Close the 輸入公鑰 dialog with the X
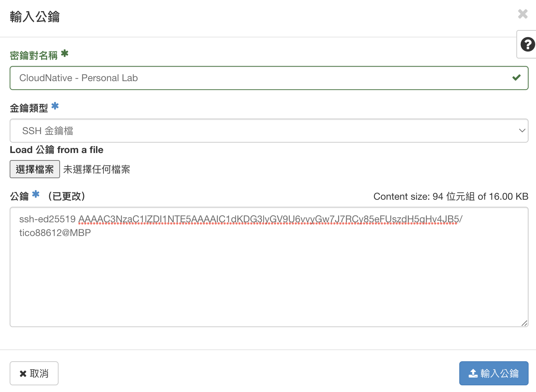Viewport: 536px width, 392px height. coord(523,14)
